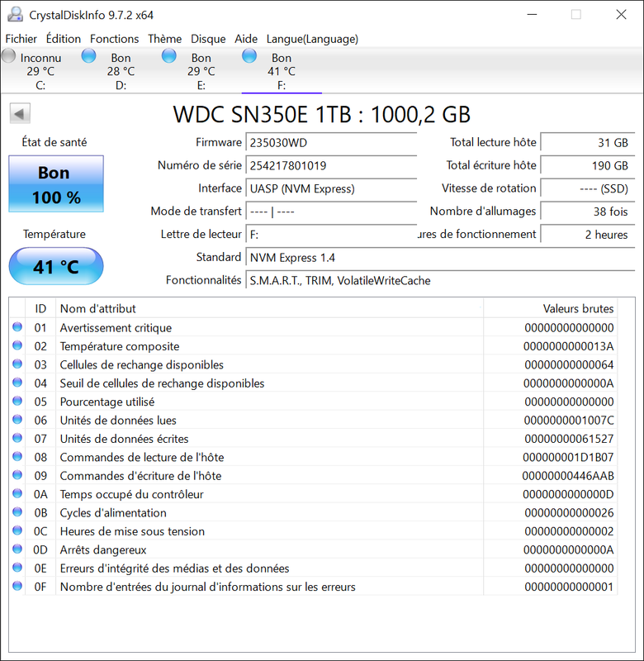Click status dot for Erreurs d'intégrité des médias
This screenshot has width=644, height=661.
(x=17, y=568)
